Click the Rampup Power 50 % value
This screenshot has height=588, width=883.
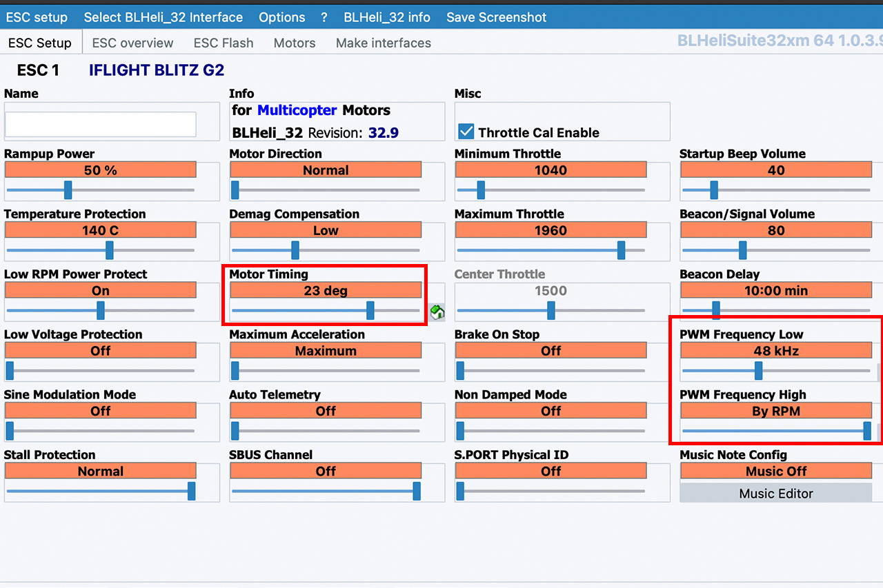click(x=101, y=170)
